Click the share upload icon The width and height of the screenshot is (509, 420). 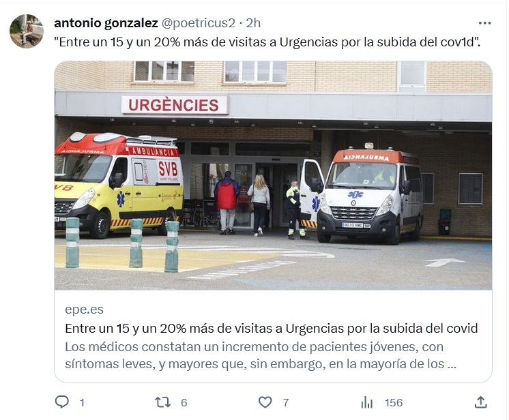(x=481, y=402)
